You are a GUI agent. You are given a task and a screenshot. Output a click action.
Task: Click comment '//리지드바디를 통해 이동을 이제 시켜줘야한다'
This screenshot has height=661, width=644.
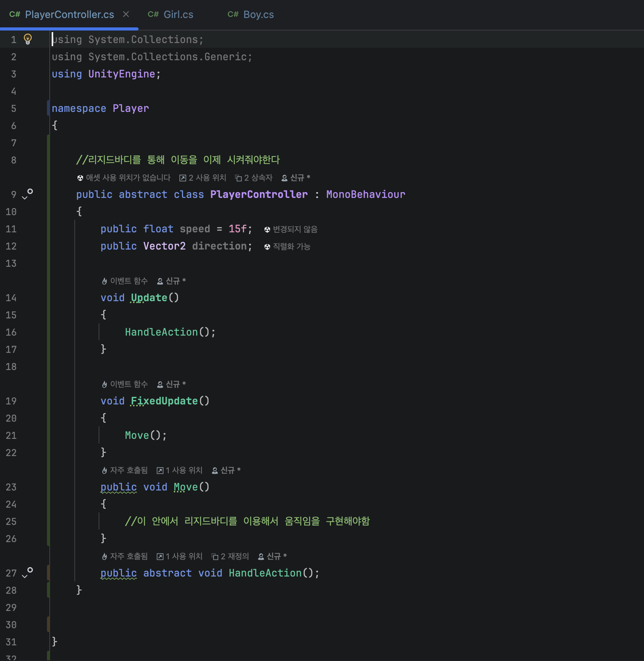point(178,160)
